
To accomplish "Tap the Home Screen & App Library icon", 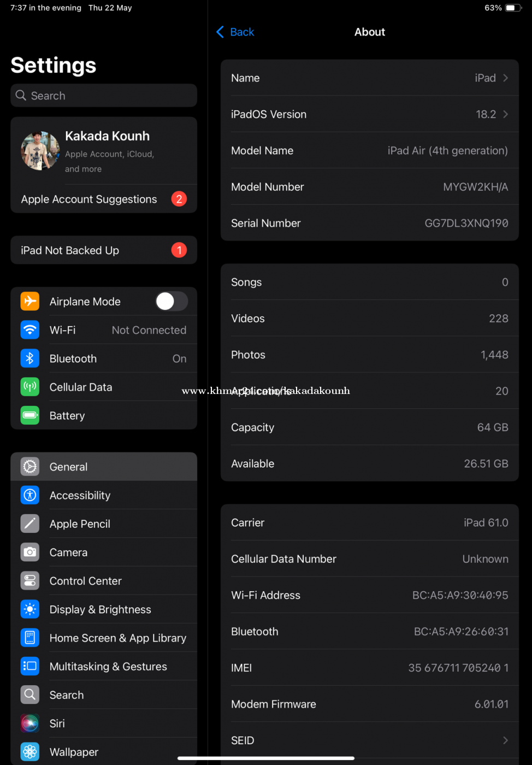I will 30,638.
